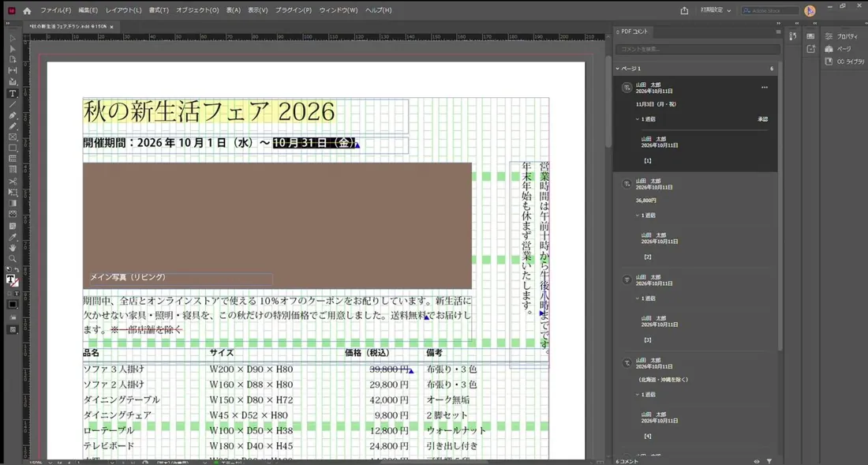Image resolution: width=868 pixels, height=465 pixels.
Task: Toggle the screen view mode button
Action: pyautogui.click(x=12, y=329)
